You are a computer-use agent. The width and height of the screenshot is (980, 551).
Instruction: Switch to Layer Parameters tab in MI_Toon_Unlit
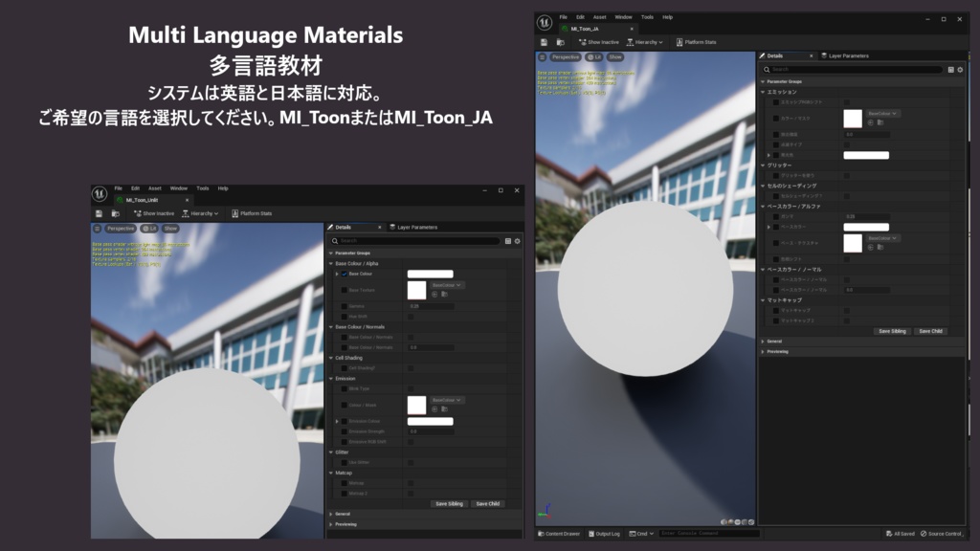pyautogui.click(x=413, y=228)
